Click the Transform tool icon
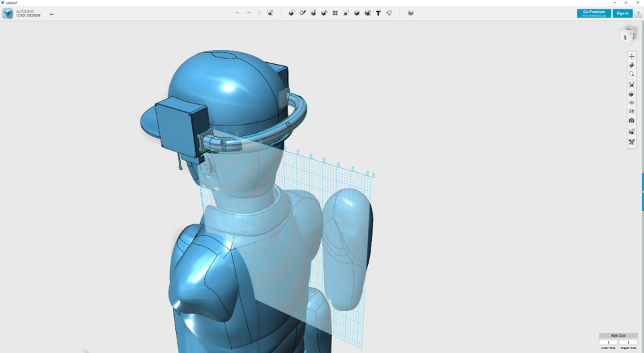This screenshot has height=353, width=644. (x=270, y=13)
